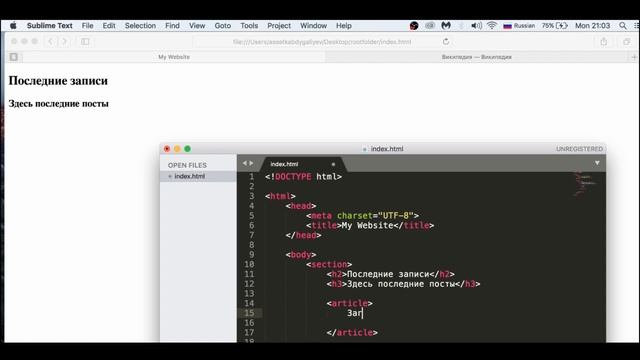Click the h3 Здесь последние посты code line

pyautogui.click(x=403, y=284)
